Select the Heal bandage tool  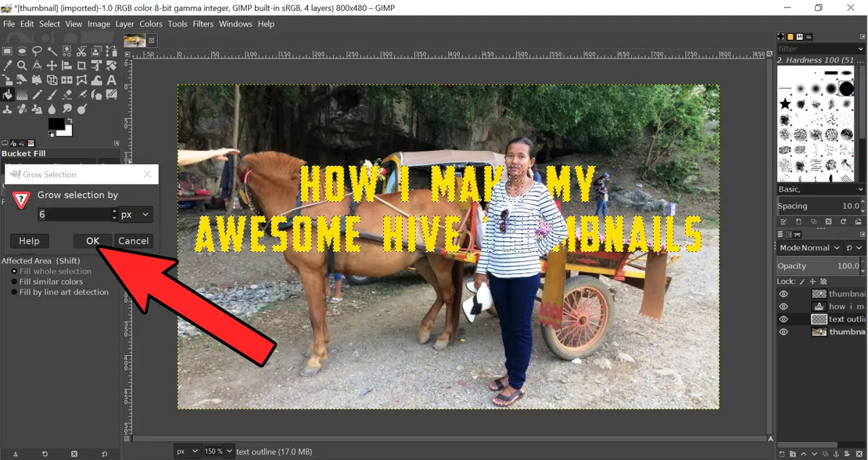(x=22, y=109)
